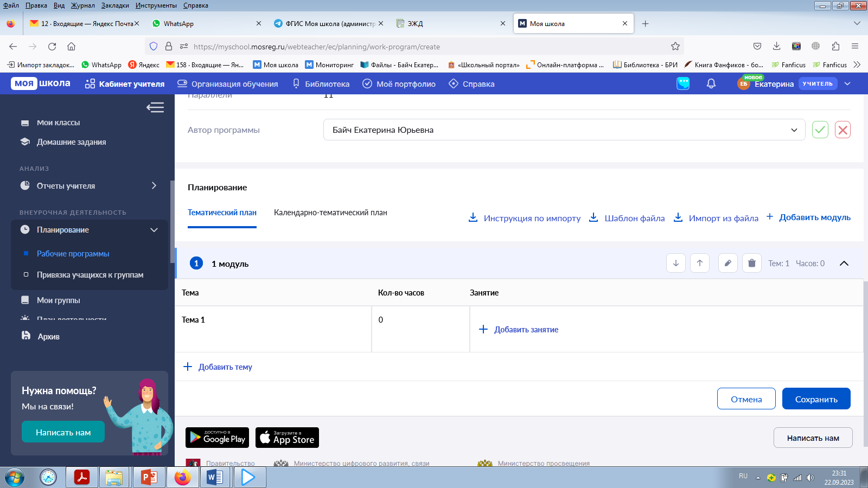Click the site shield security icon
The height and width of the screenshot is (488, 868).
click(154, 46)
